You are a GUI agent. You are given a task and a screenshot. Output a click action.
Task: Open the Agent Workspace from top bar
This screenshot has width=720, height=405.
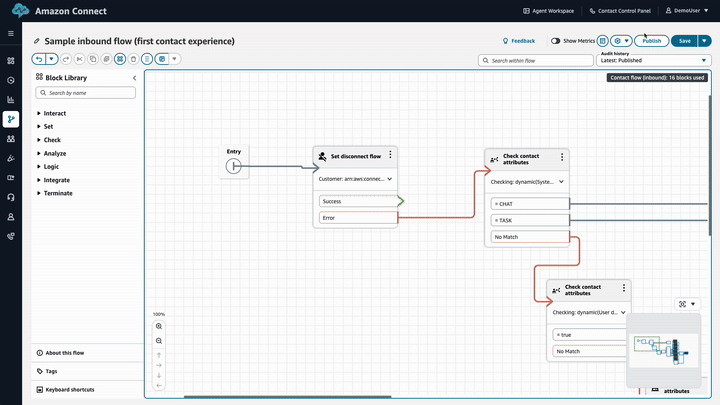549,11
